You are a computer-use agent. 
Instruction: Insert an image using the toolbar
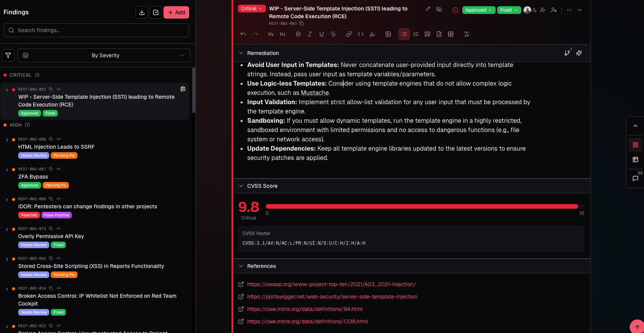pyautogui.click(x=388, y=34)
